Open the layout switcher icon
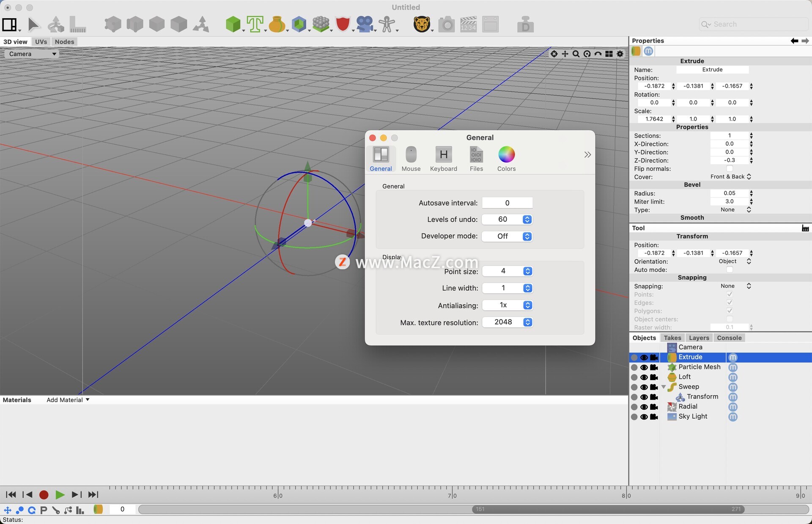The image size is (812, 524). tap(10, 25)
